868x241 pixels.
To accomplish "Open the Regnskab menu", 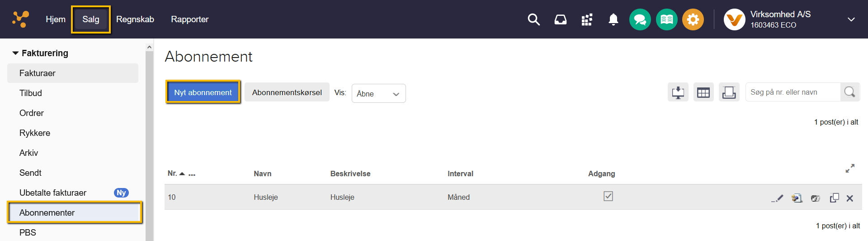I will click(x=135, y=19).
